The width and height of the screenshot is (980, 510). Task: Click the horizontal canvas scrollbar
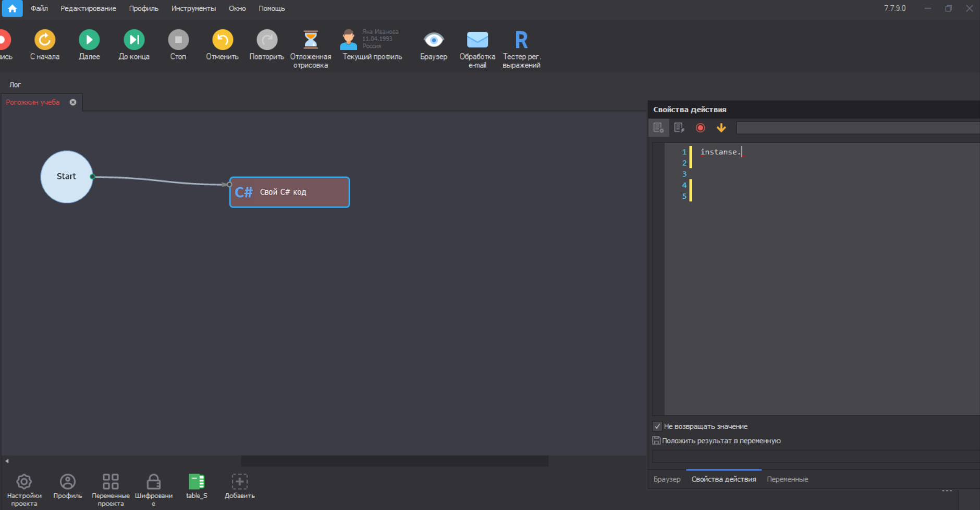pyautogui.click(x=394, y=461)
